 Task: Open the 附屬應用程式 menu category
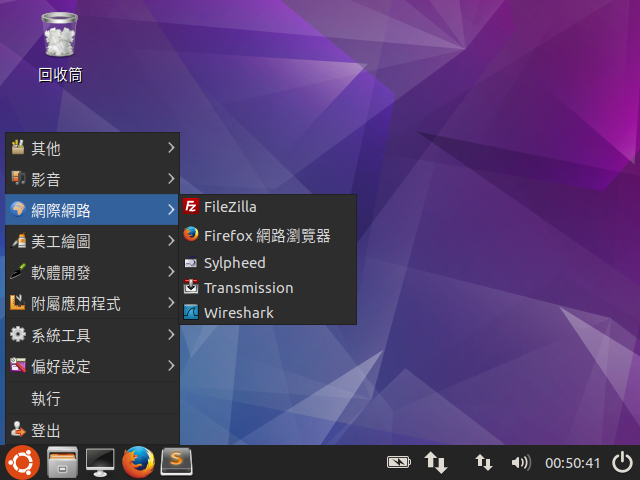[x=92, y=303]
